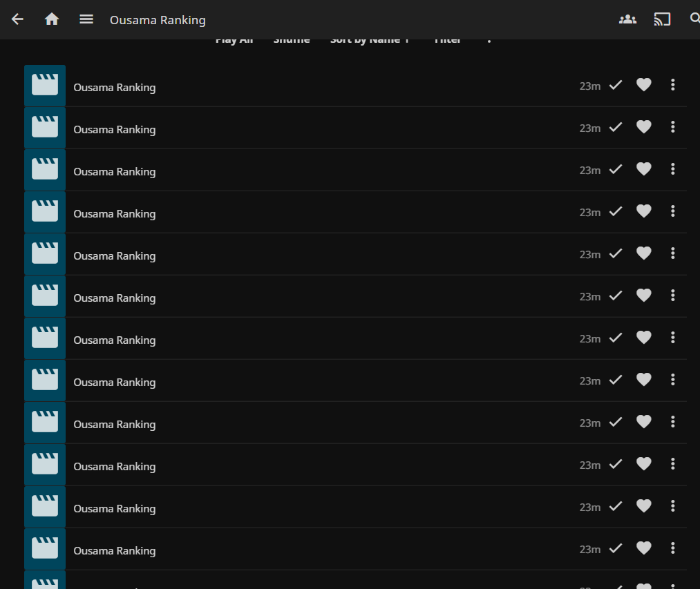This screenshot has height=589, width=700.
Task: Open the Sort by Name dropdown
Action: pyautogui.click(x=371, y=39)
